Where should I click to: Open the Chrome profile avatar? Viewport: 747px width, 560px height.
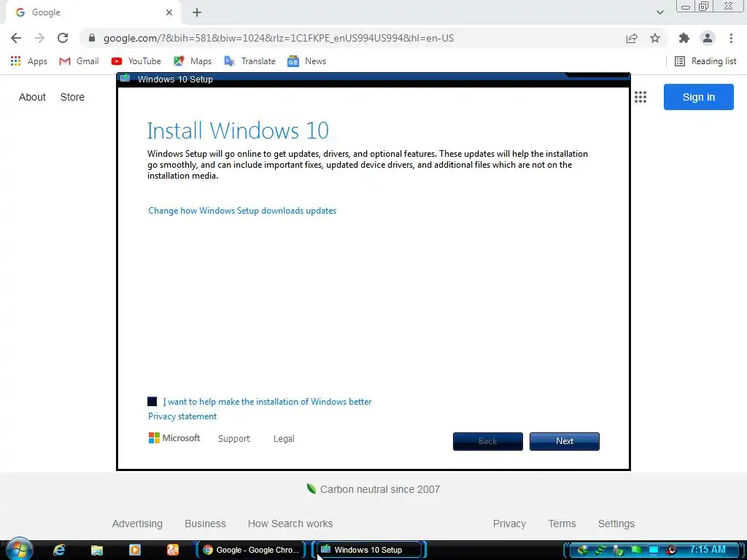point(708,38)
